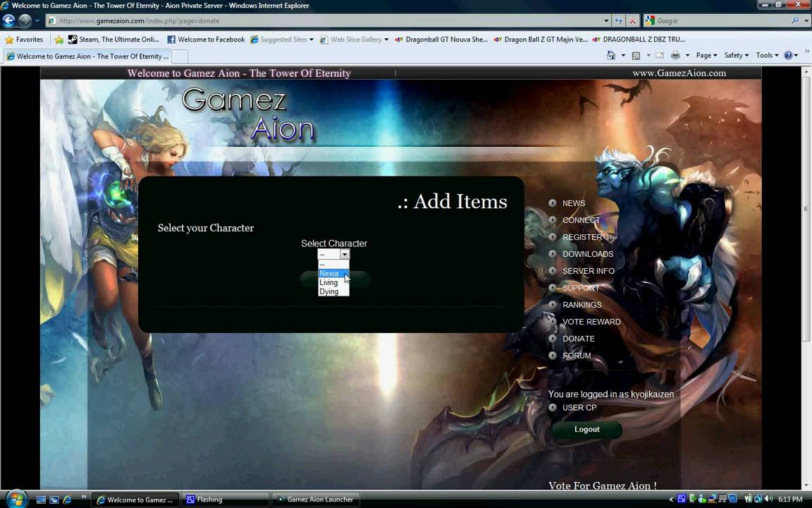
Task: Open Welcome to Facebook favorite
Action: pyautogui.click(x=206, y=40)
